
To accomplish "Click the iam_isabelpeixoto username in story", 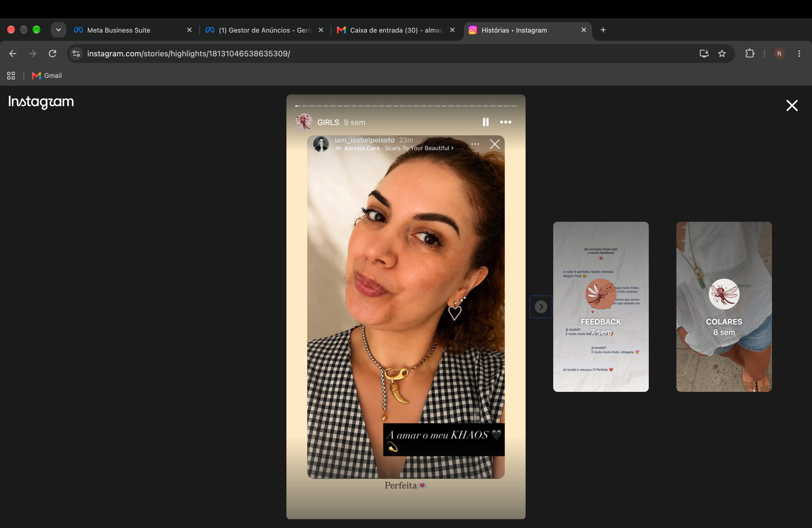I will 364,140.
